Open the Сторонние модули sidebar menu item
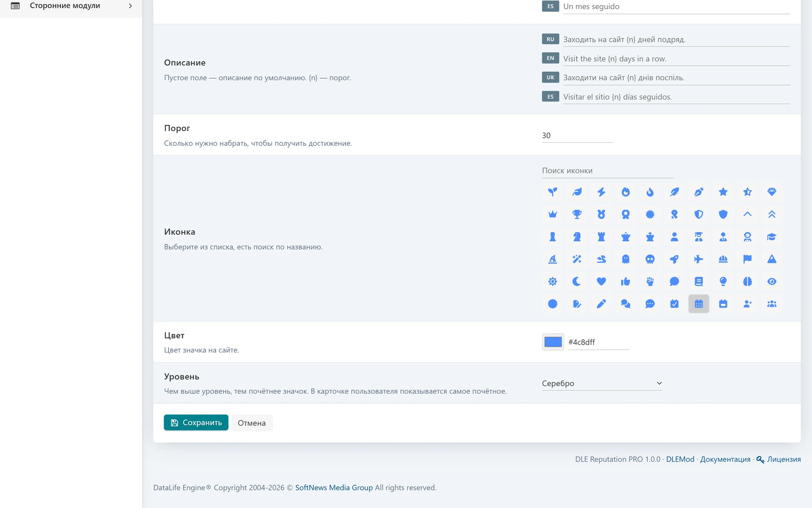Image resolution: width=812 pixels, height=508 pixels. pos(71,6)
